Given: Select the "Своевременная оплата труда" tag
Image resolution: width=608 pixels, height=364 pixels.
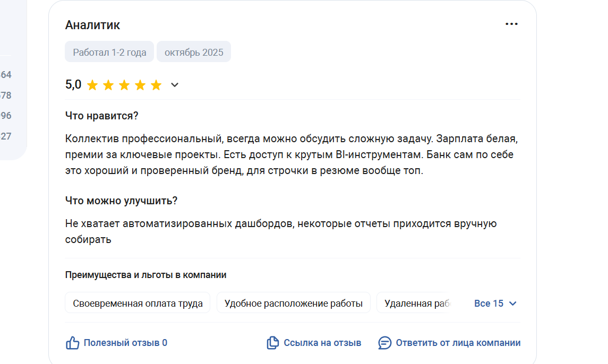Looking at the screenshot, I should click(x=138, y=304).
